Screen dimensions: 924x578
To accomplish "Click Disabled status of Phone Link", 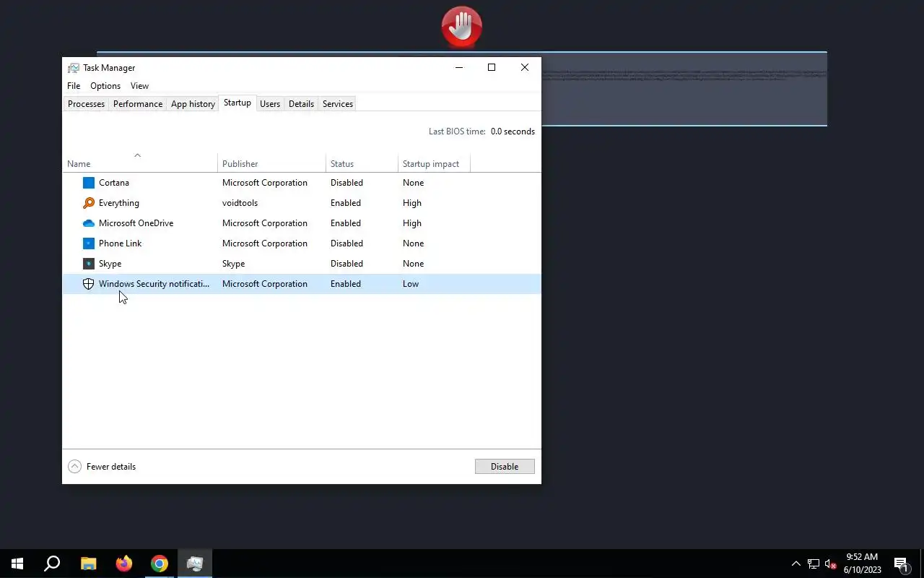I will tap(346, 243).
